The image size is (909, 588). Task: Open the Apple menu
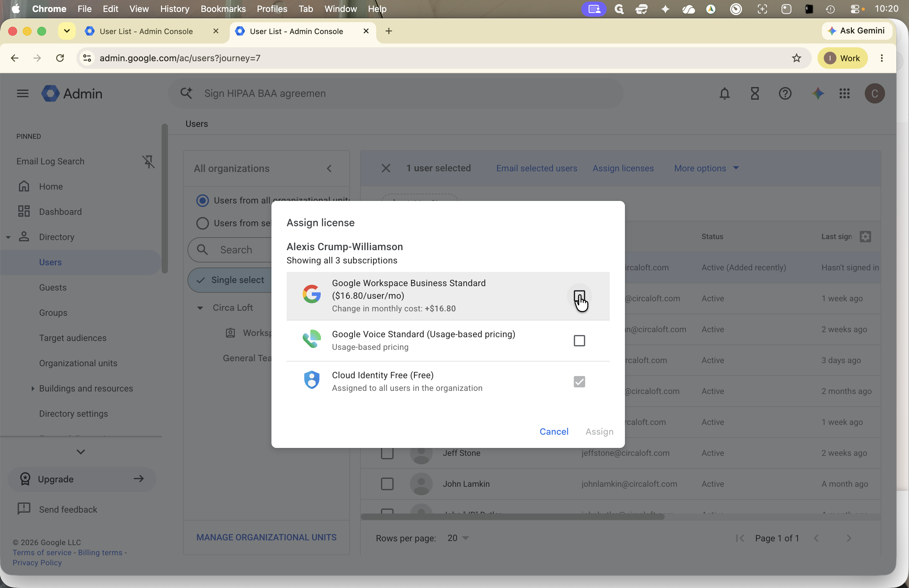(x=16, y=9)
